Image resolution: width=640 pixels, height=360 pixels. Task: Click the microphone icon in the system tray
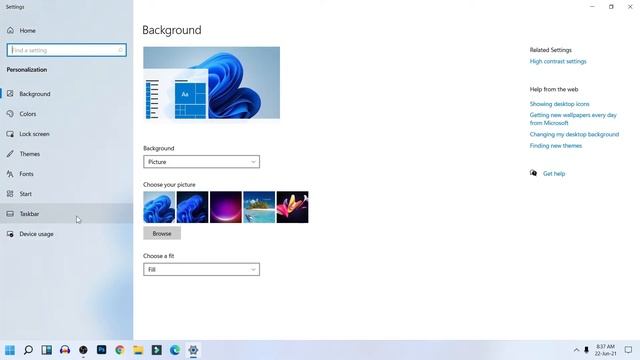[x=587, y=350]
